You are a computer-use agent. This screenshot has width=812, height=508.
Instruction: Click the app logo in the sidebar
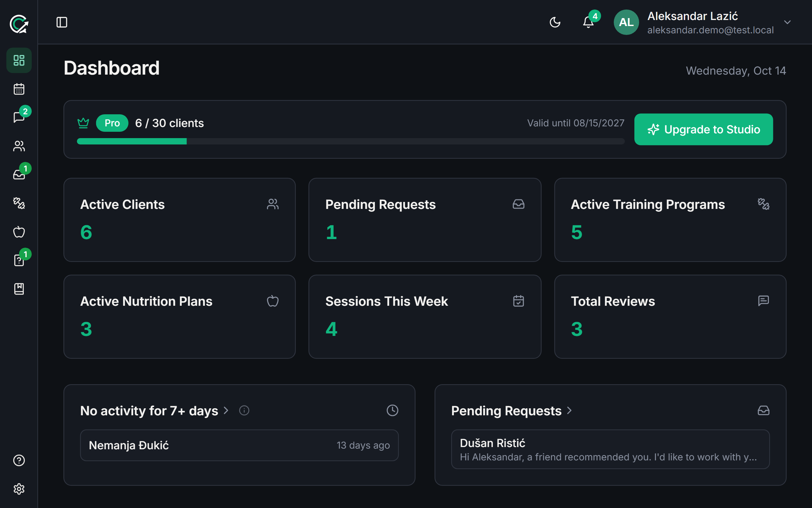click(19, 24)
